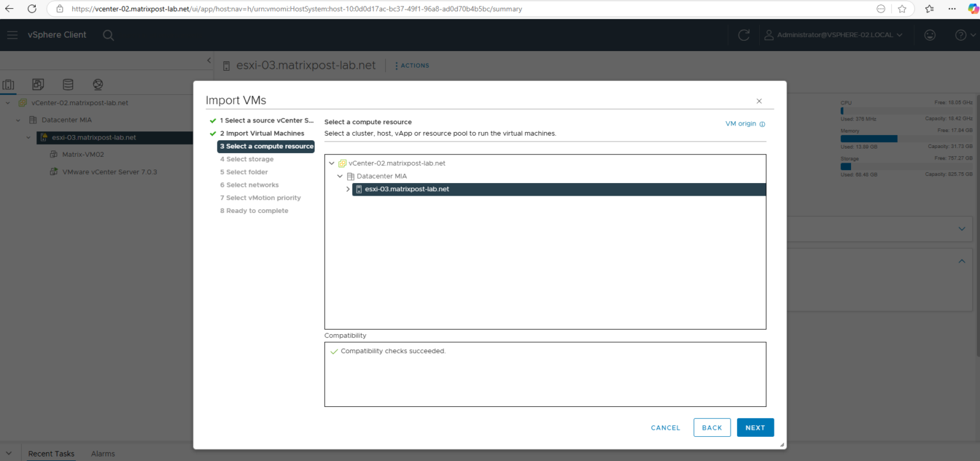Click the refresh icon in the top bar
The height and width of the screenshot is (461, 980).
(743, 35)
